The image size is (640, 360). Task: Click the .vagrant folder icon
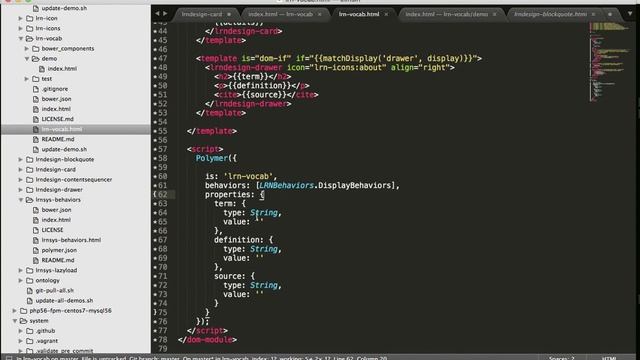[29, 341]
